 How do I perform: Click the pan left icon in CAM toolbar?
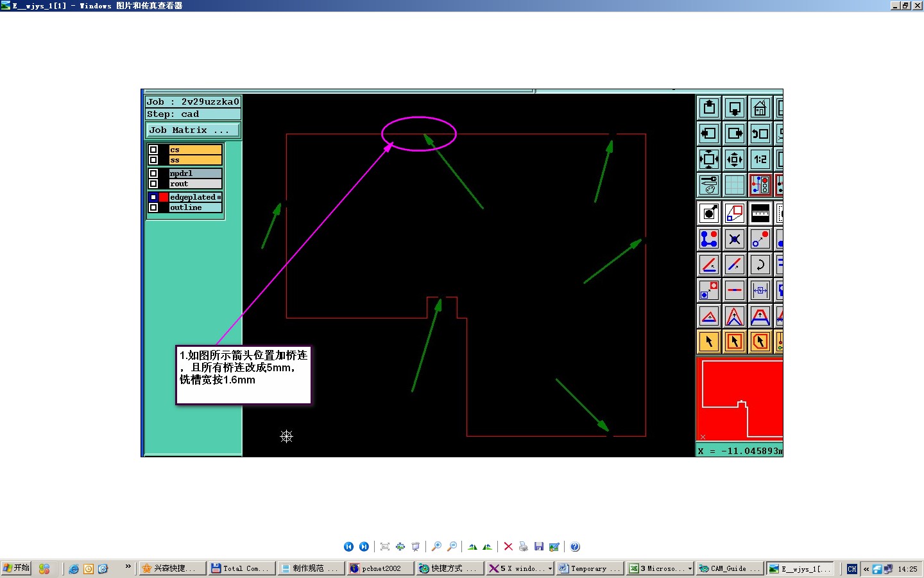[x=709, y=134]
